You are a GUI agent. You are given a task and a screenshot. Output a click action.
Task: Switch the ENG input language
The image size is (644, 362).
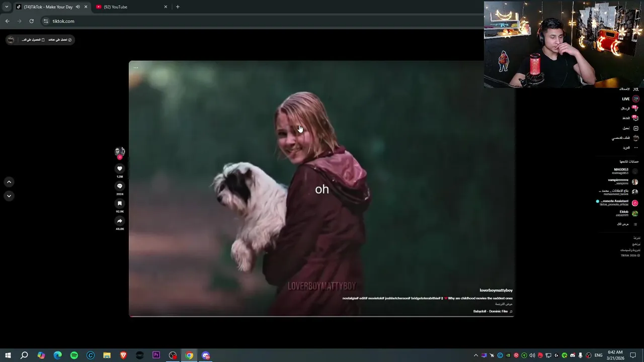tap(598, 355)
